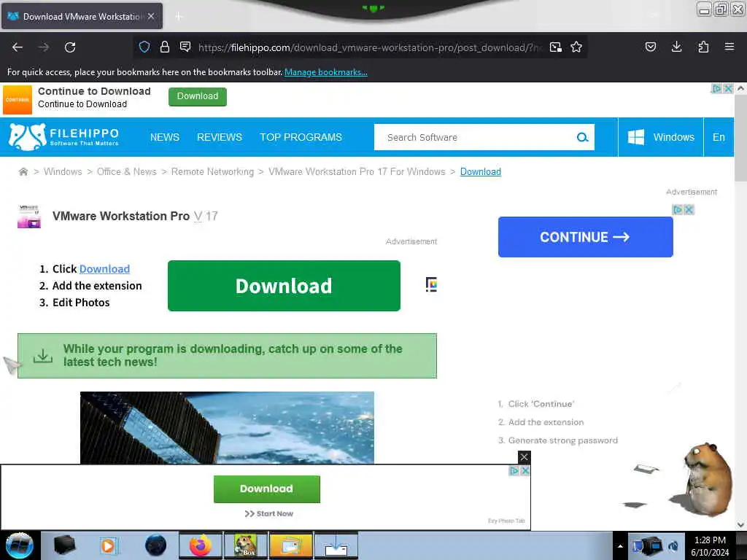Close the top banner ad
Viewport: 747px width, 560px height.
[x=728, y=88]
